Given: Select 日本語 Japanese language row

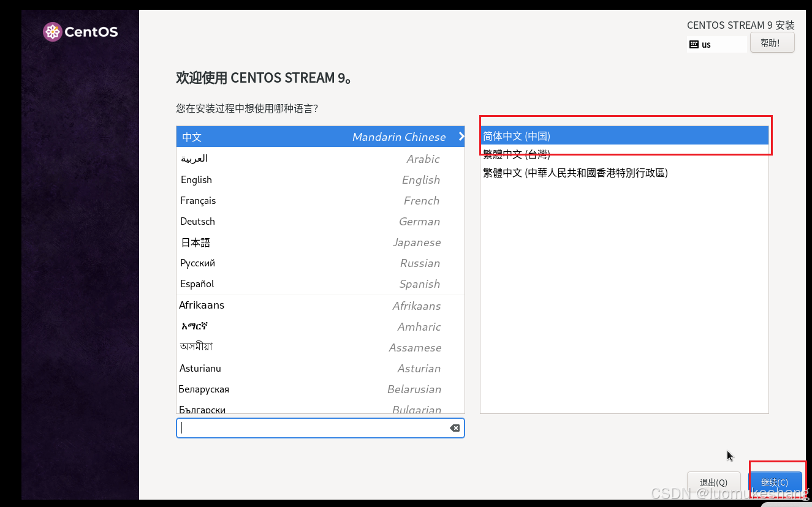Looking at the screenshot, I should click(321, 242).
